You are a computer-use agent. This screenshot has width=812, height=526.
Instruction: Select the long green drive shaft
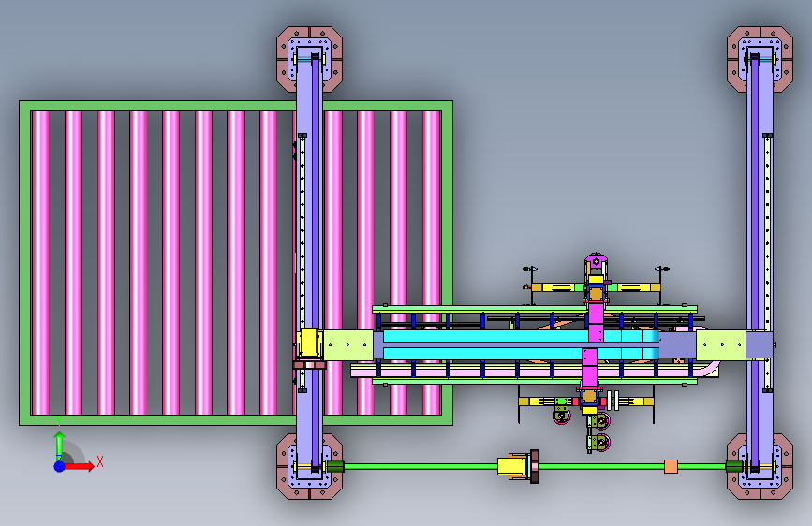[534, 466]
